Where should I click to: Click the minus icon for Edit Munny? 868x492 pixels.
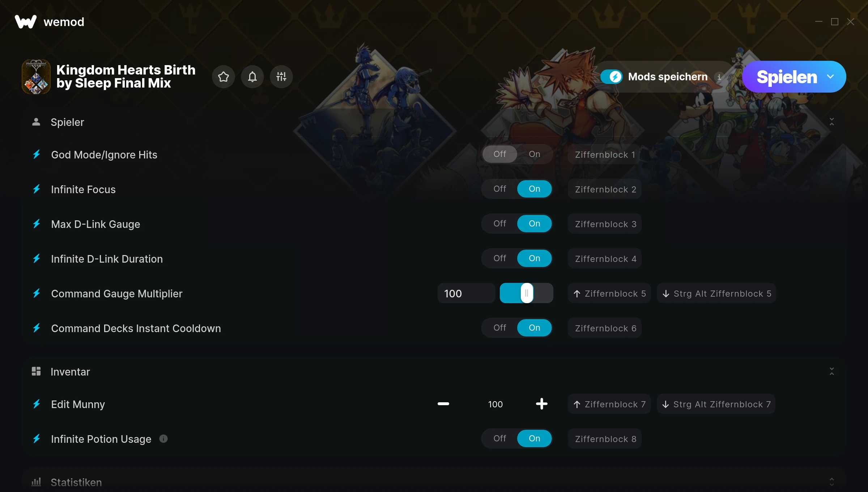(x=443, y=404)
